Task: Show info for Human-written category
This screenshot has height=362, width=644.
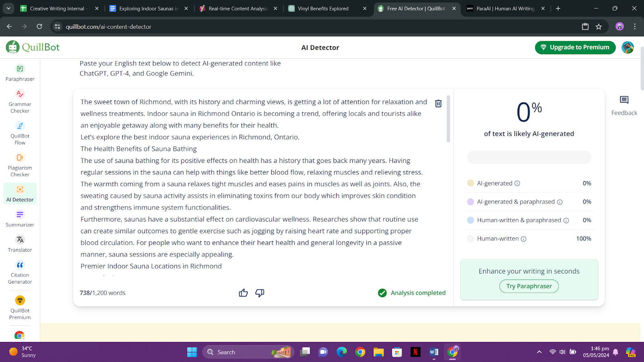Action: (x=524, y=239)
